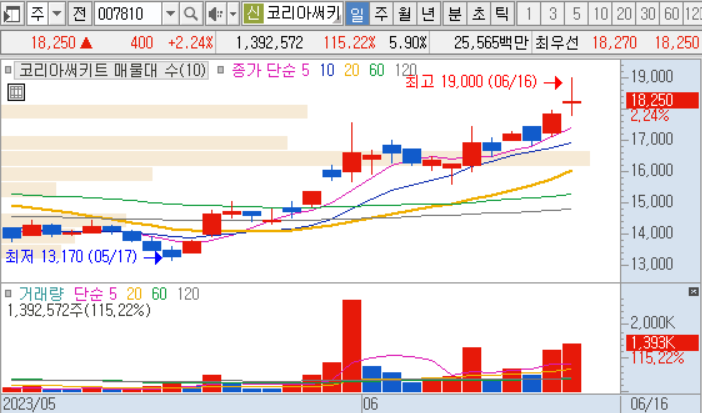702x413 pixels.
Task: Toggle legend square before 종가 단순
Action: [220, 70]
